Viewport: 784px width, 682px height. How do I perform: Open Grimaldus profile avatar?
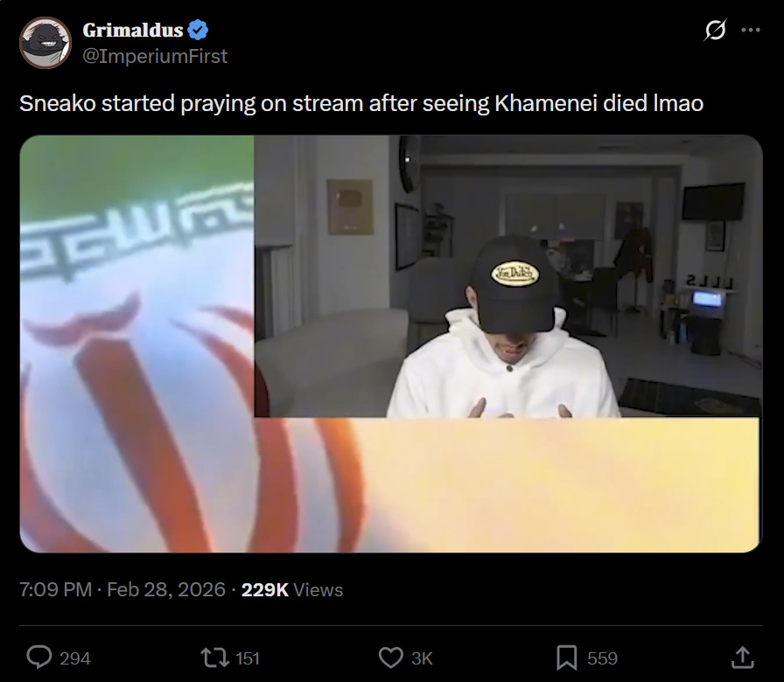[x=45, y=43]
